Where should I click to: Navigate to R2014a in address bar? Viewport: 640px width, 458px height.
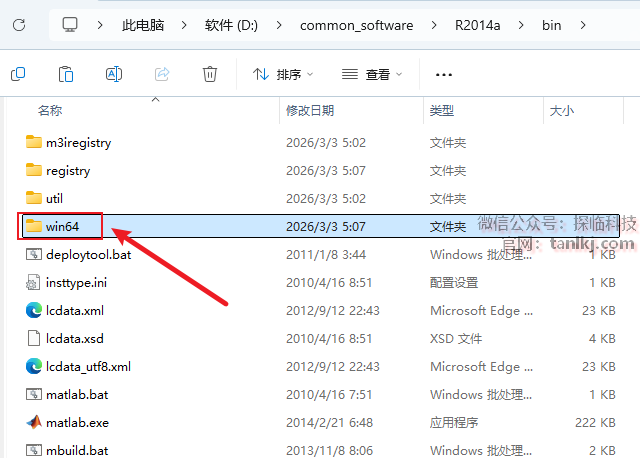(x=477, y=25)
